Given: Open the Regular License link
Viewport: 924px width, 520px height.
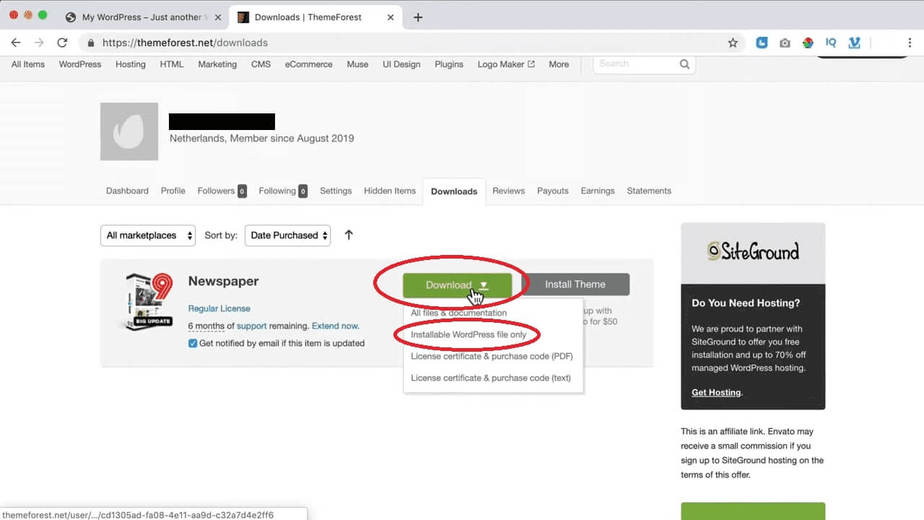Looking at the screenshot, I should (x=219, y=308).
